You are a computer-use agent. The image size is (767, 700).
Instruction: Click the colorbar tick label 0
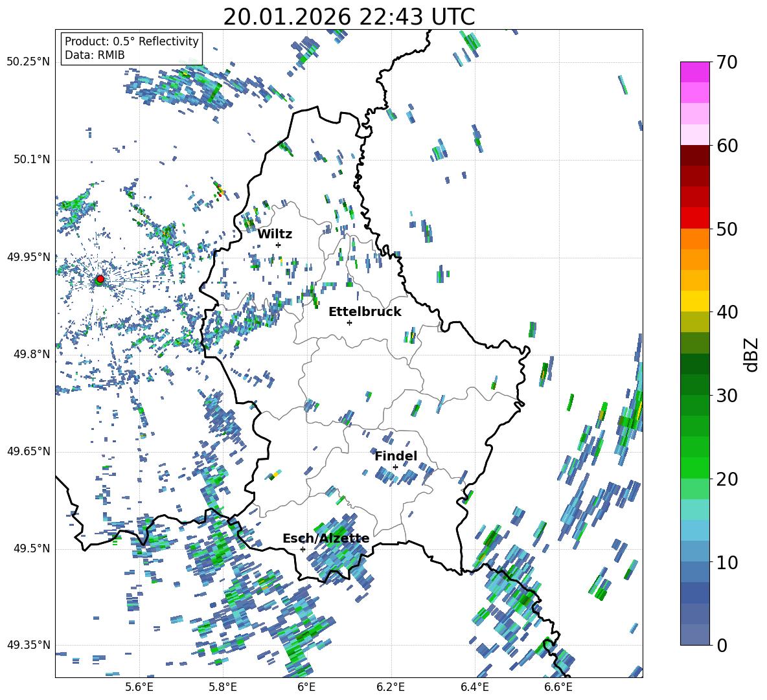722,645
